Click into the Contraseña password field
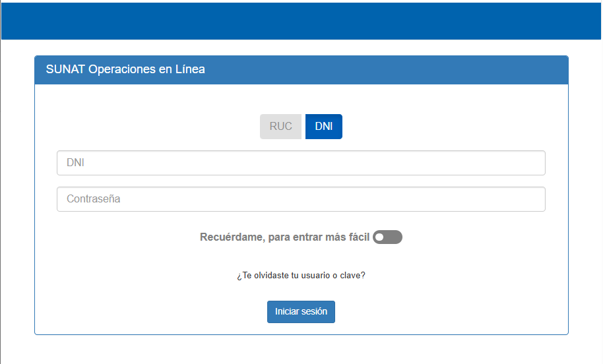The height and width of the screenshot is (364, 603). (301, 199)
